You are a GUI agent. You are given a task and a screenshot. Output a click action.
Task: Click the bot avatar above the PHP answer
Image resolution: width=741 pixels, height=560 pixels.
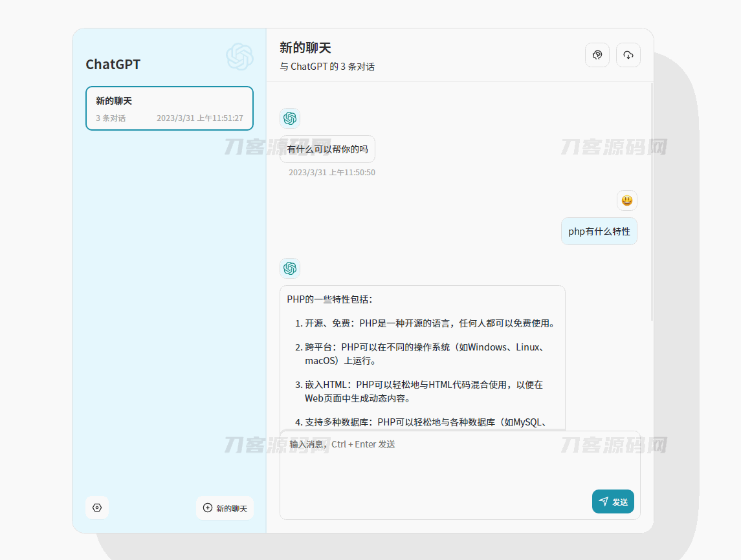point(290,268)
